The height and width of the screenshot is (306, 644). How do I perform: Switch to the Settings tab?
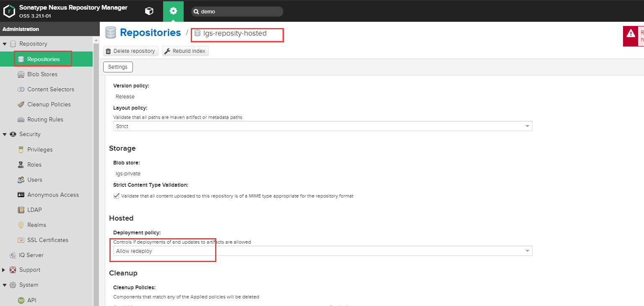tap(118, 67)
